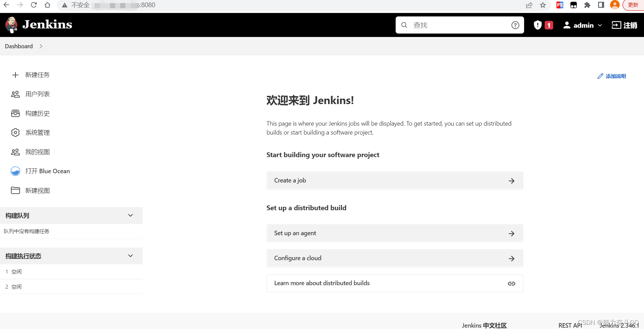Screen dimensions: 644x329
Task: Click the 不安全 warning in address bar
Action: [x=76, y=5]
